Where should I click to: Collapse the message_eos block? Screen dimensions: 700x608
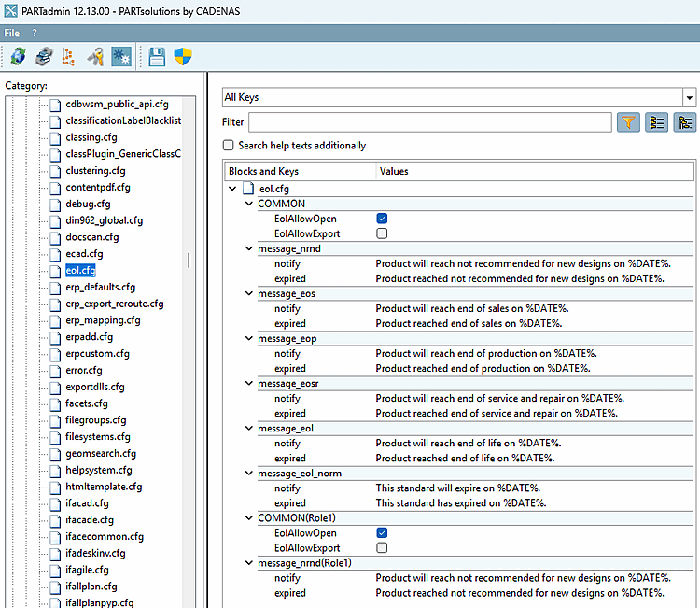click(249, 293)
